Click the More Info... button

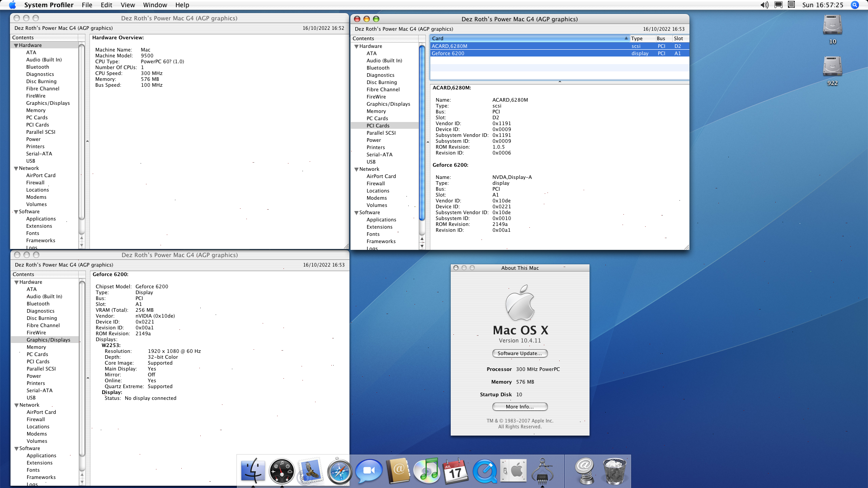coord(519,407)
